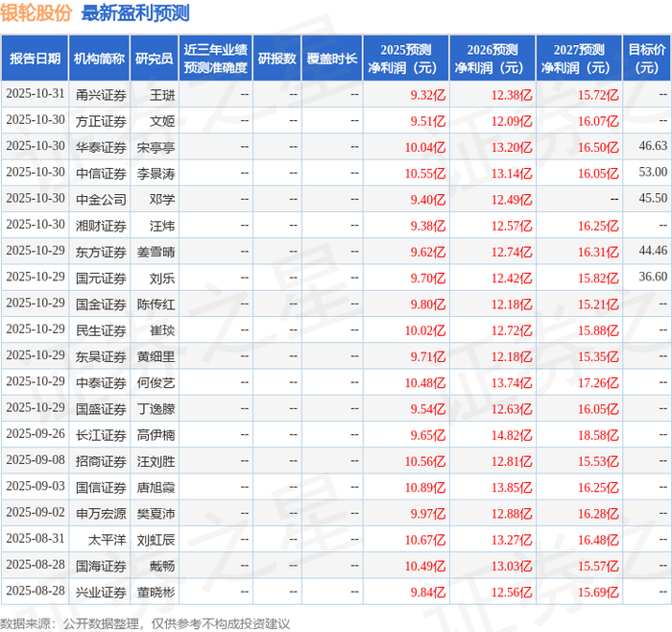Click analyst name 宋亭亭
672x632 pixels.
(156, 147)
